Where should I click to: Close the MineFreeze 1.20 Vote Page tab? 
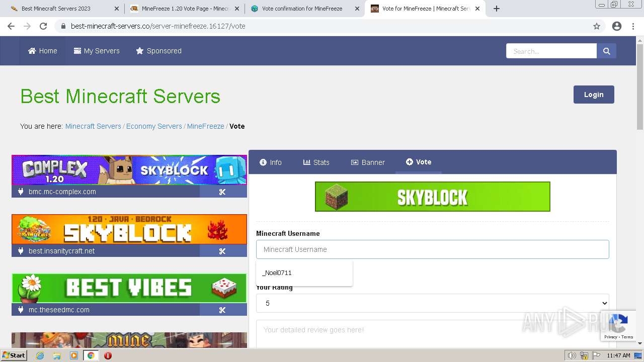pos(237,9)
